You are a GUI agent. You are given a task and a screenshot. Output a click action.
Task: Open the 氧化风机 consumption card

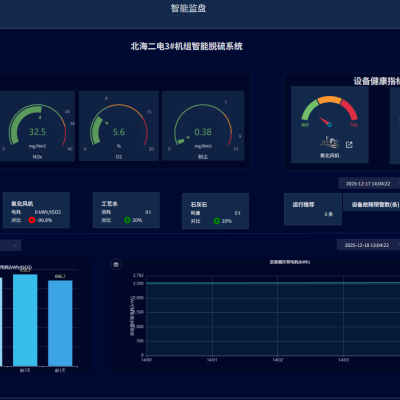coord(36,210)
